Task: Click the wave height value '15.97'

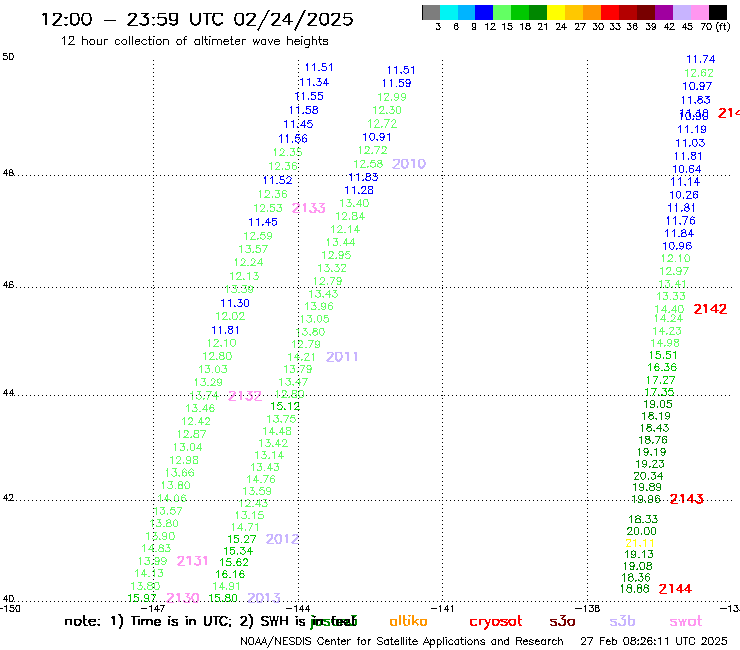Action: 142,598
